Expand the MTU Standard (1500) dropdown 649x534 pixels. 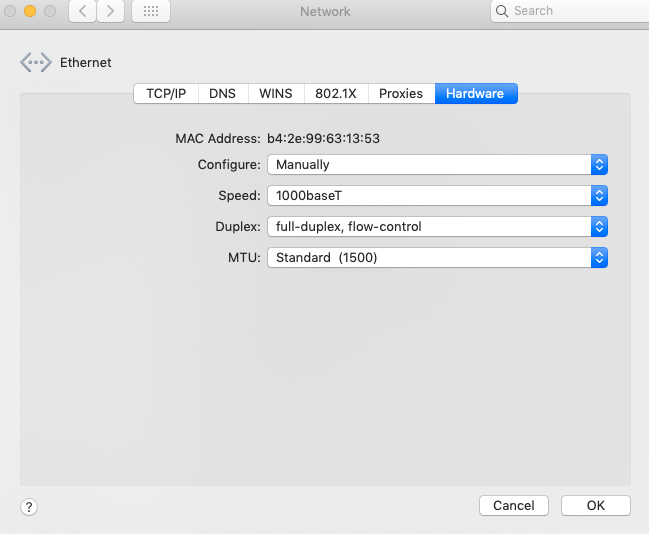pos(437,257)
